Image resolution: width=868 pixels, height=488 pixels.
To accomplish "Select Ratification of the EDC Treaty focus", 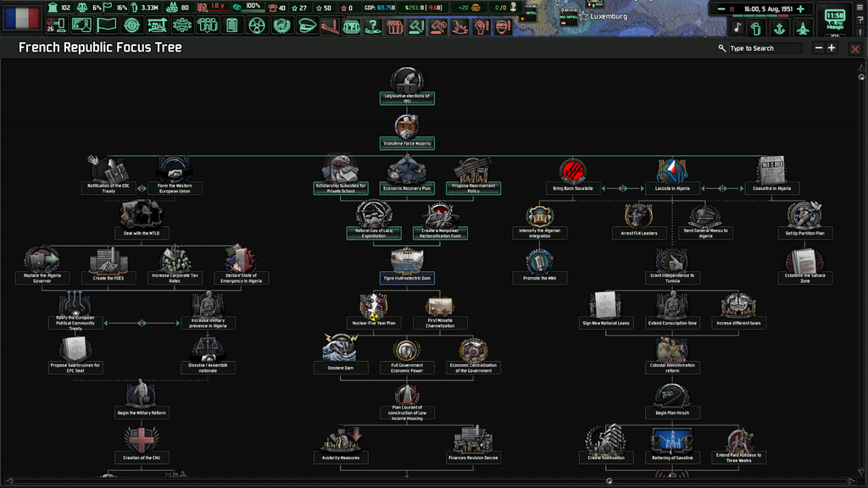I will coord(108,175).
